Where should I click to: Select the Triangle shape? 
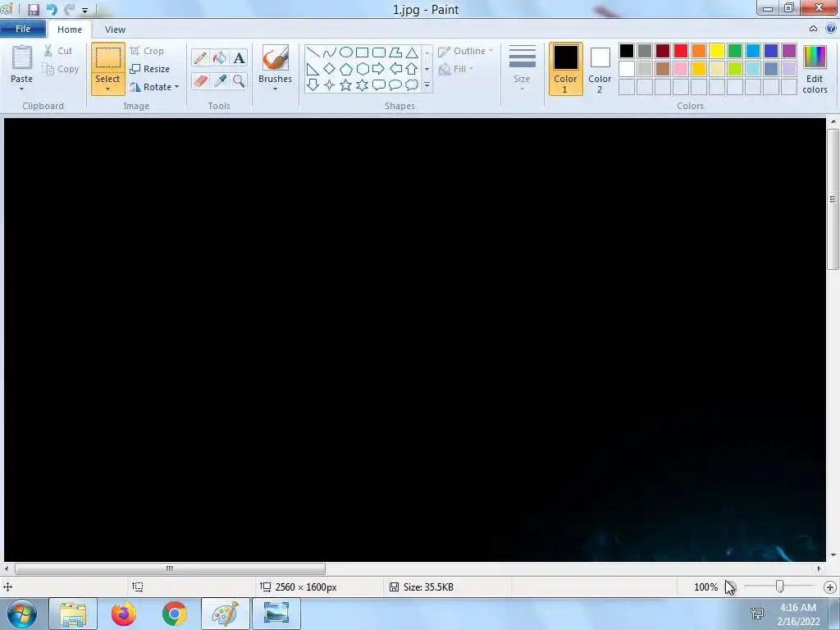412,52
